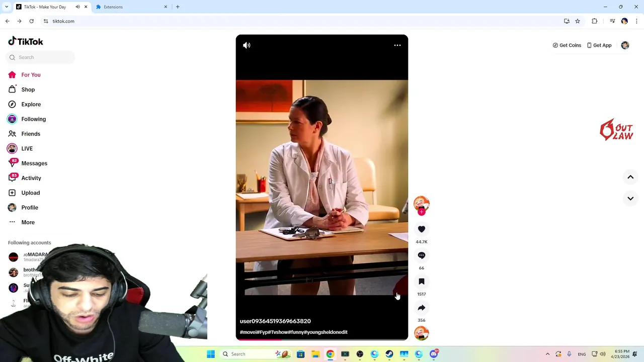
Task: View site information icon in address bar
Action: pyautogui.click(x=46, y=21)
